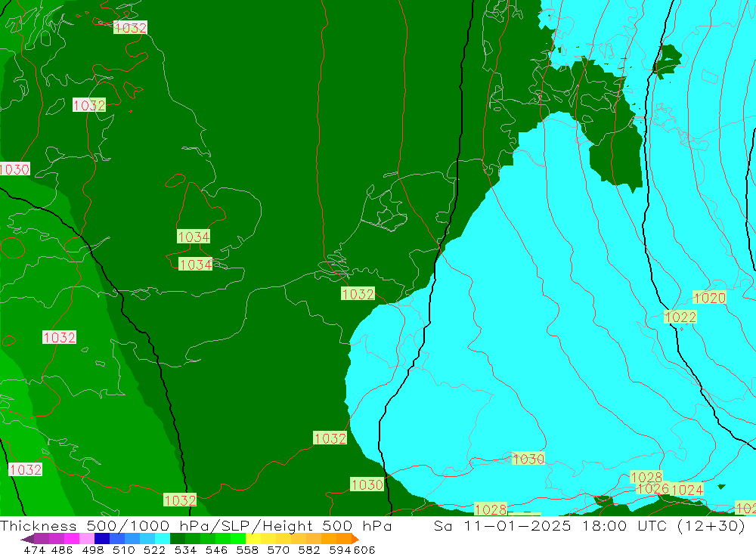
Task: Click the 1028 label on the bottom edge
Action: click(x=491, y=509)
